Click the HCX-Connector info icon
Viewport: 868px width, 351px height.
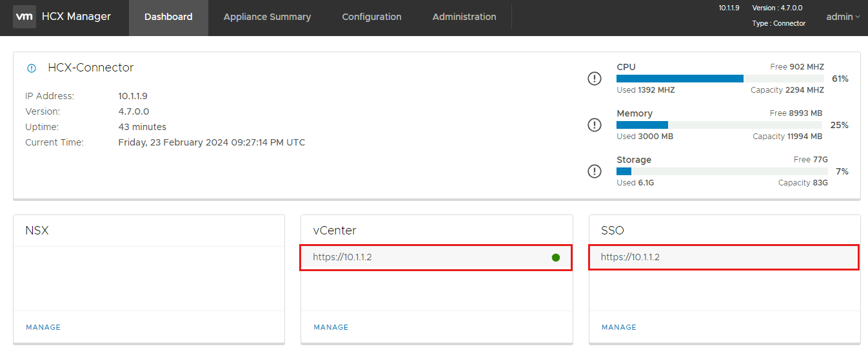(x=32, y=68)
